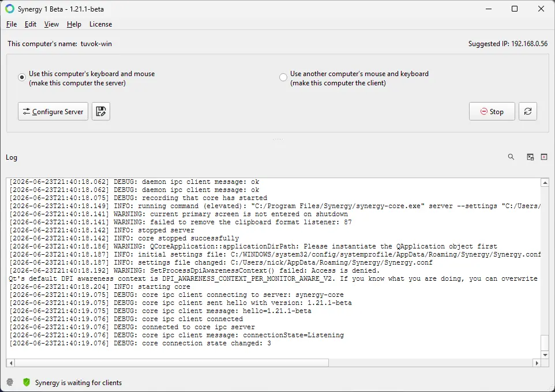
Task: Maximize the Synergy window
Action: [515, 9]
